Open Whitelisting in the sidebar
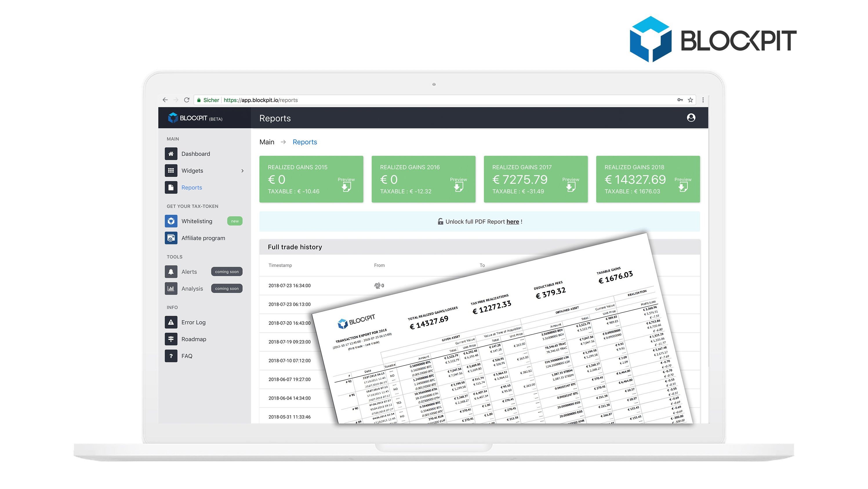The image size is (868, 489). pyautogui.click(x=197, y=221)
